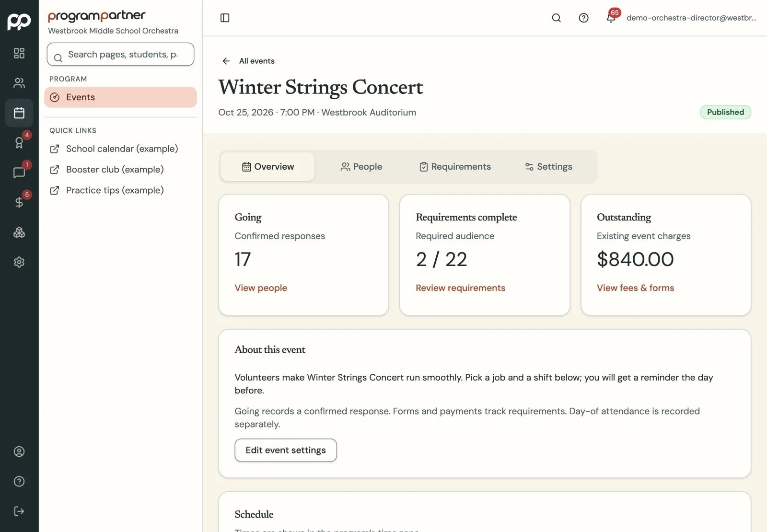Open the dashboard grid icon in sidebar
The height and width of the screenshot is (532, 767).
point(19,53)
